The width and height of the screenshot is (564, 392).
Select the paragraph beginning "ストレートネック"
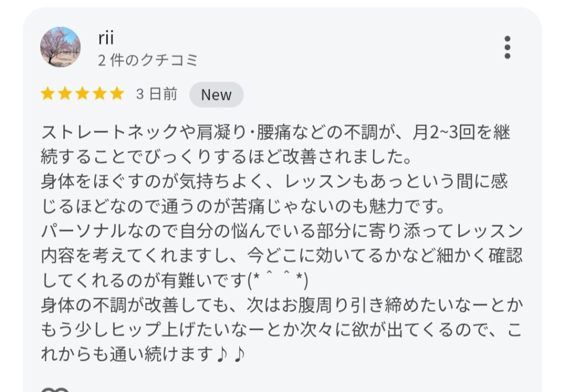275,145
